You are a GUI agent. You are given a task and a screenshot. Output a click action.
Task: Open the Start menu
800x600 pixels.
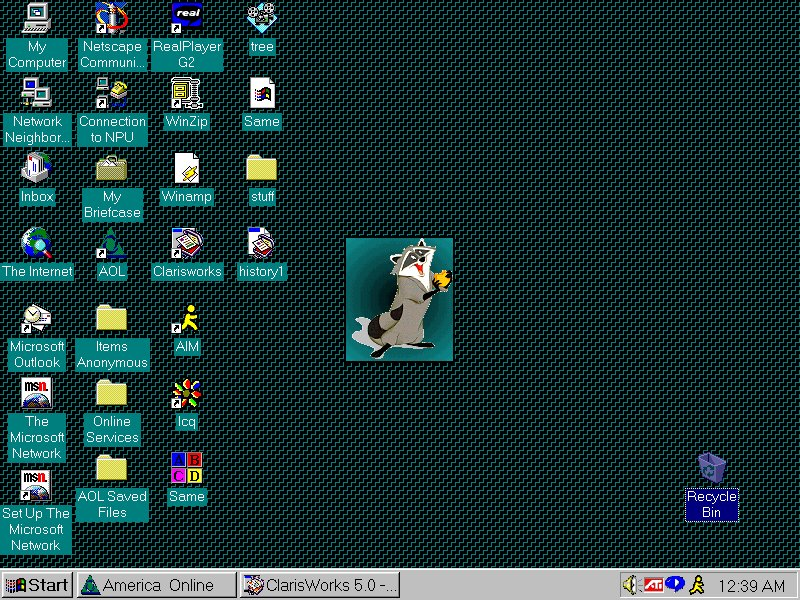pyautogui.click(x=37, y=585)
